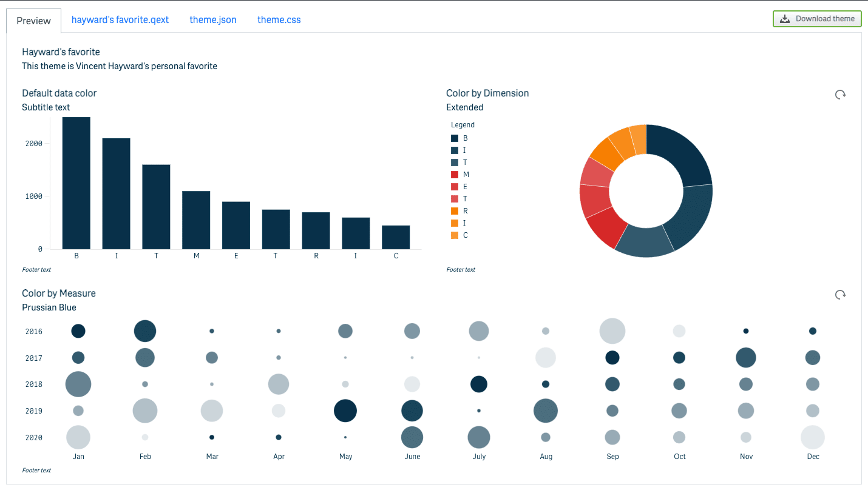Click the Color by Measure title
This screenshot has height=493, width=868.
59,293
